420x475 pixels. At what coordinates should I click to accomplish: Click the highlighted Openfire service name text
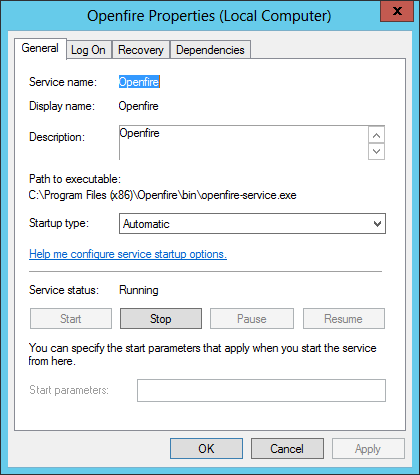(x=139, y=82)
